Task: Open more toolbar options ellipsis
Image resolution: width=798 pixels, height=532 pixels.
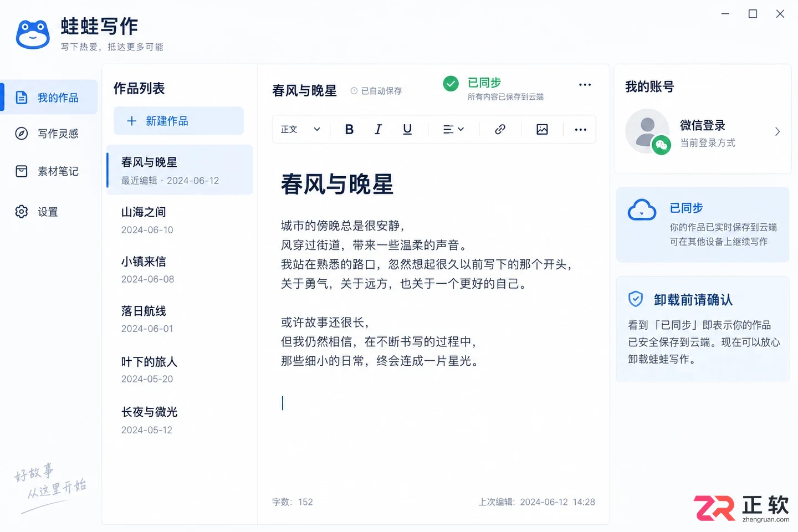Action: tap(580, 129)
